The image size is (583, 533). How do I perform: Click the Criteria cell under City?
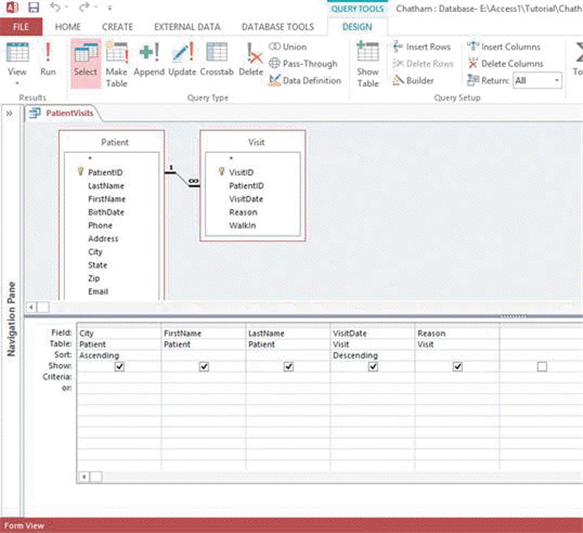point(119,377)
